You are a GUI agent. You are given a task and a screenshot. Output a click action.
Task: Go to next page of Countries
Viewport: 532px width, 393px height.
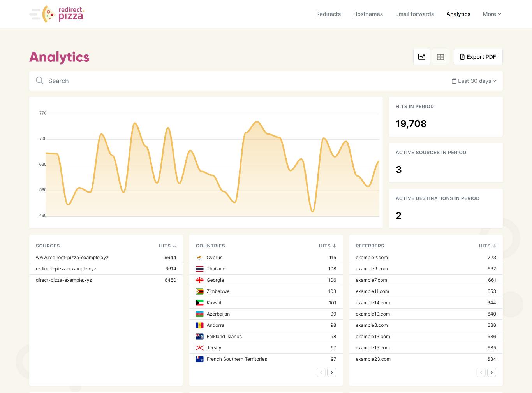coord(331,372)
